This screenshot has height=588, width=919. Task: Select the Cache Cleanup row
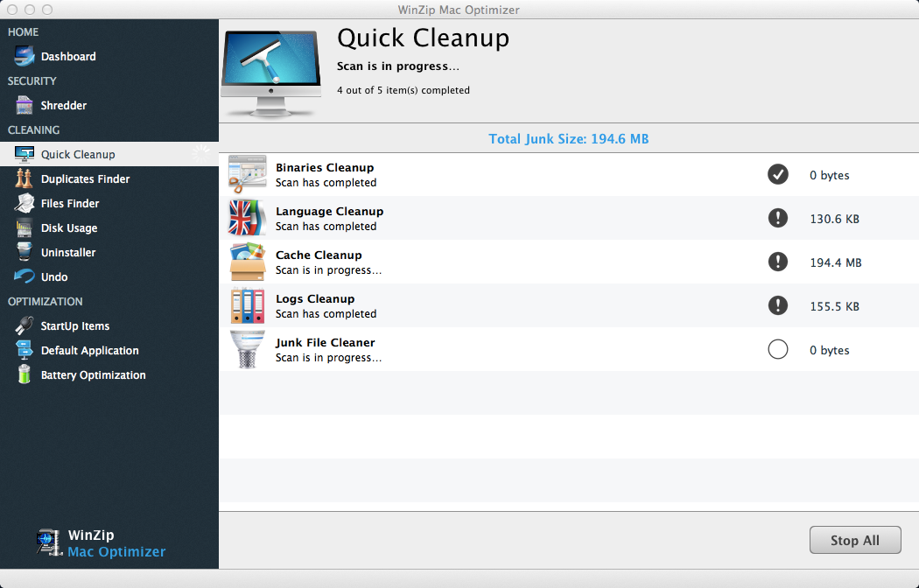tap(525, 262)
